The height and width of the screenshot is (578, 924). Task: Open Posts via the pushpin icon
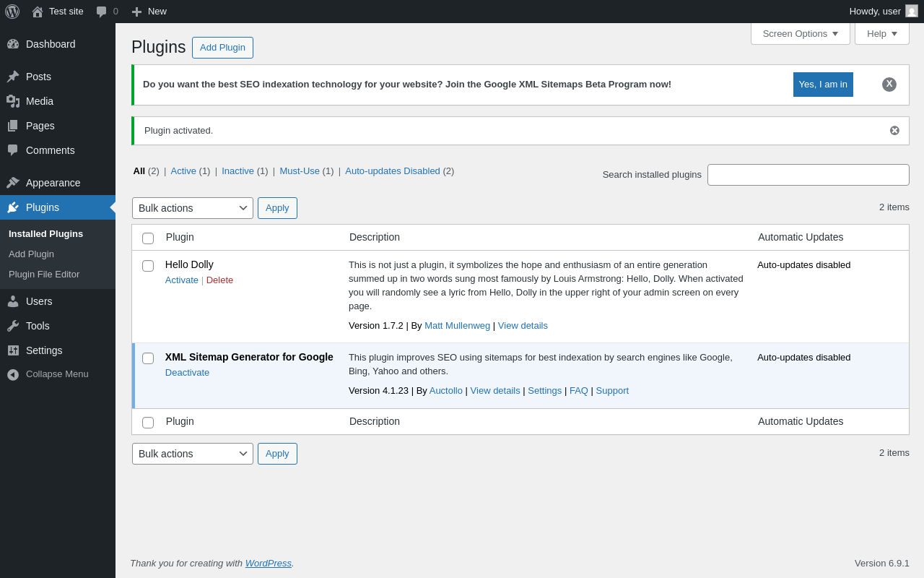[x=13, y=77]
